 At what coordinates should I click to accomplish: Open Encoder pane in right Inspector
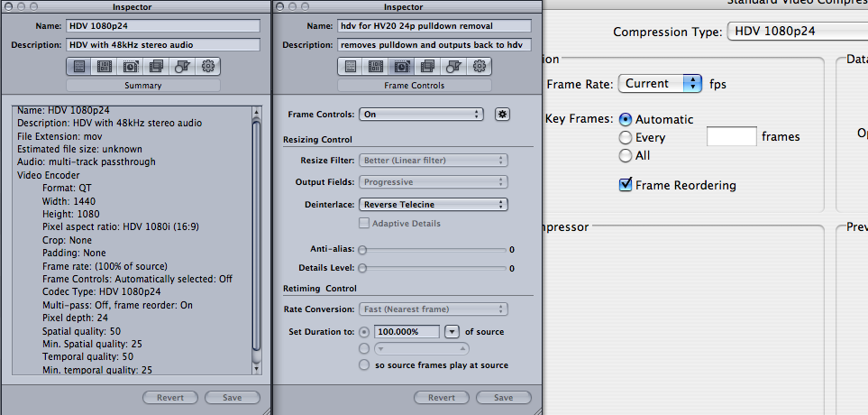pyautogui.click(x=376, y=66)
